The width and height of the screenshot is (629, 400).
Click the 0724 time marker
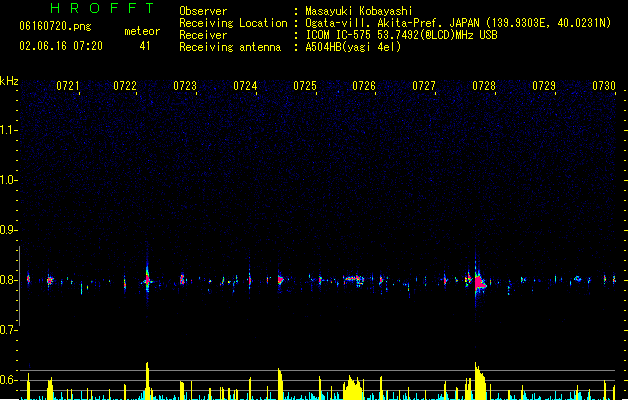pyautogui.click(x=245, y=85)
